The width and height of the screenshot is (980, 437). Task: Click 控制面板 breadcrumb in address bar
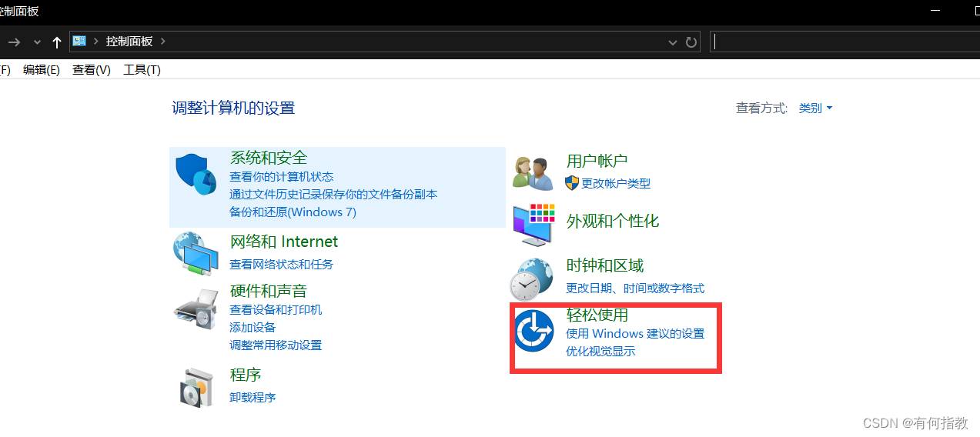click(129, 42)
